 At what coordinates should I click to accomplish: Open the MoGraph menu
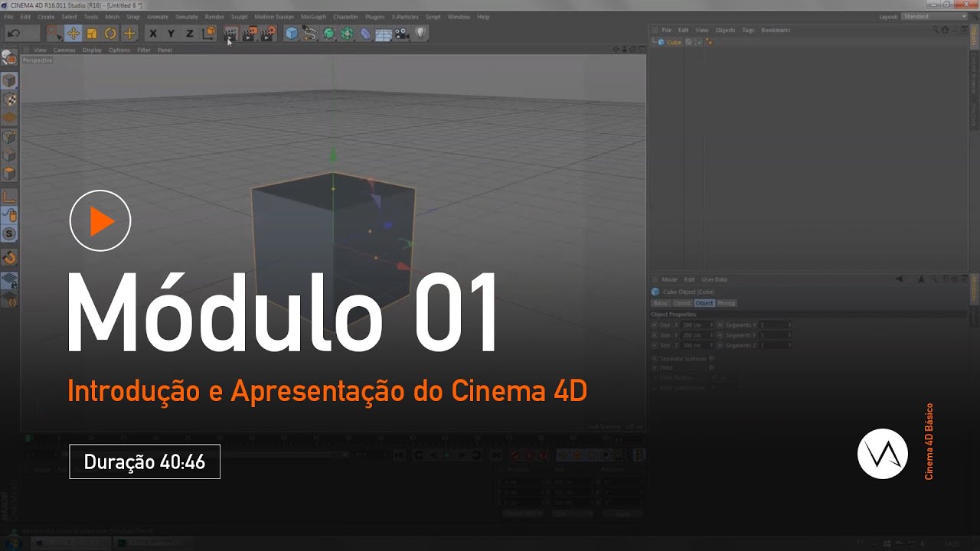pyautogui.click(x=313, y=16)
